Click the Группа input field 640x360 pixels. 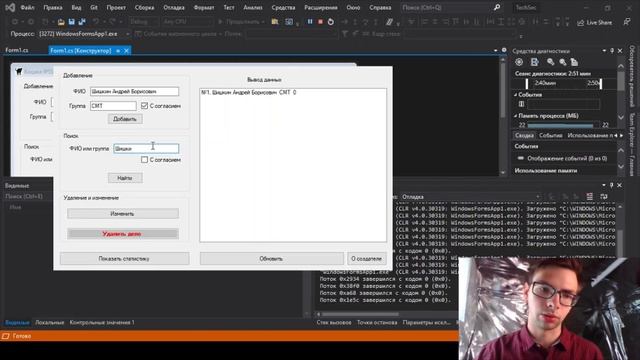(113, 106)
